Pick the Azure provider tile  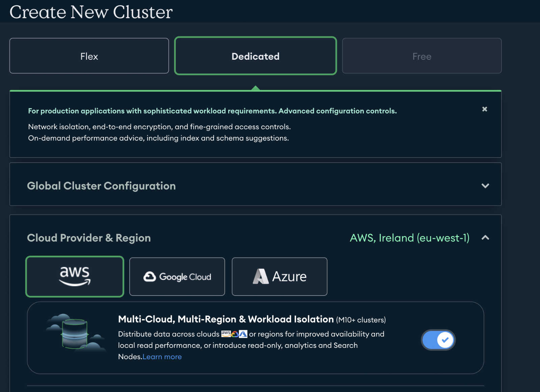(x=279, y=277)
